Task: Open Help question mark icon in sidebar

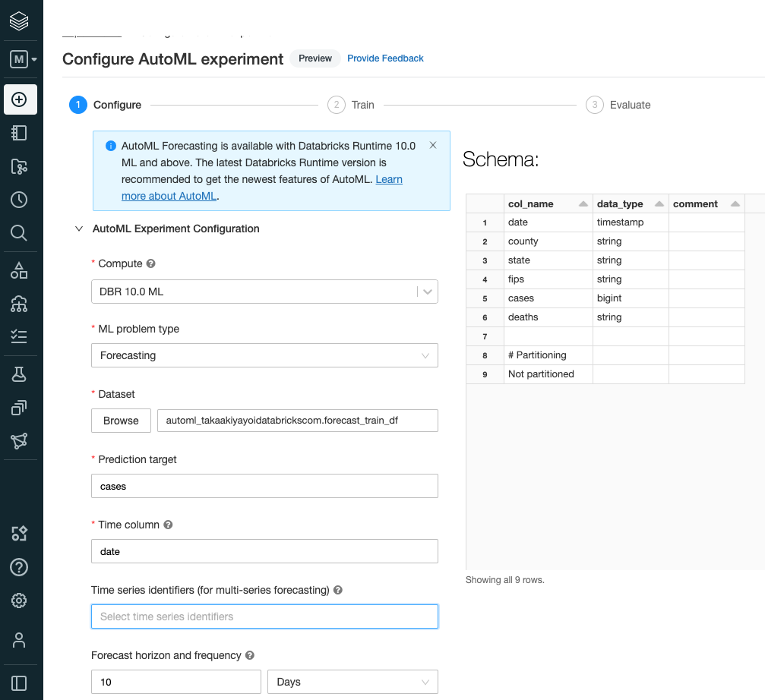Action: pos(19,567)
